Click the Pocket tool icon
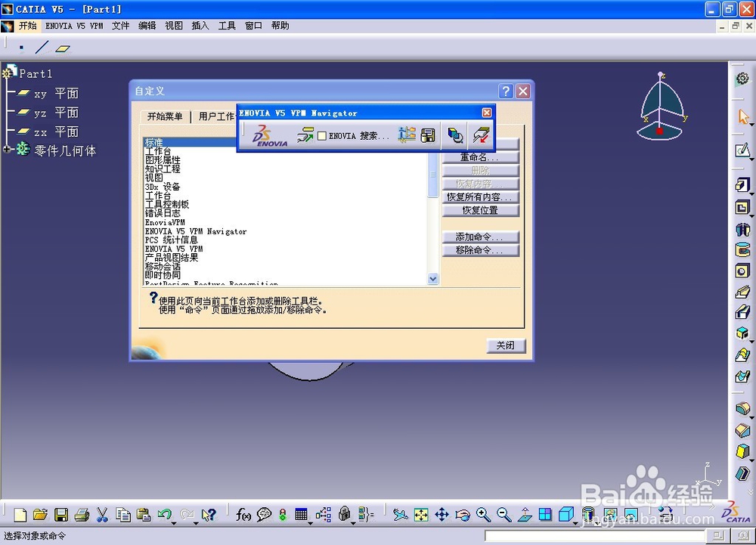Viewport: 756px width, 545px height. (x=742, y=208)
